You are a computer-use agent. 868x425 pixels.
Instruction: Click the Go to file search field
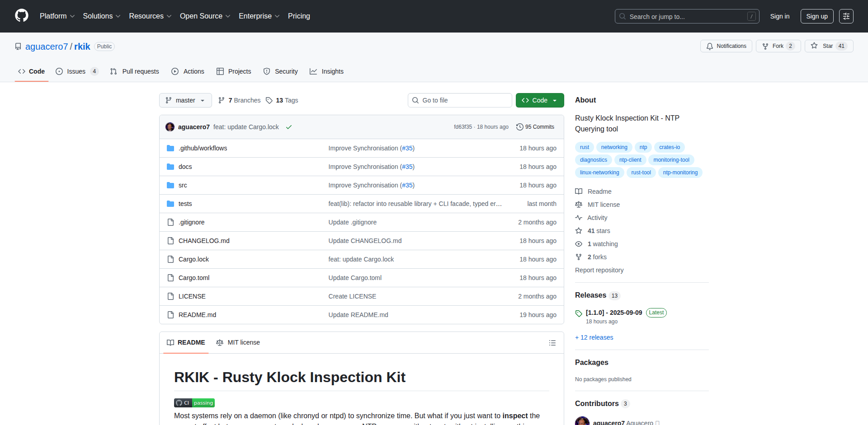(x=460, y=100)
